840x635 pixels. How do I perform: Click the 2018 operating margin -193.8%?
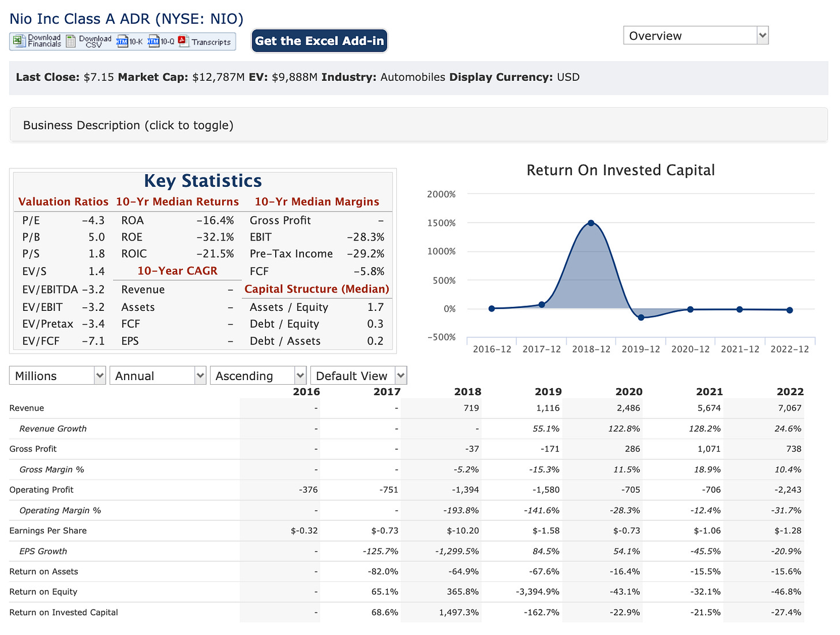coord(461,510)
